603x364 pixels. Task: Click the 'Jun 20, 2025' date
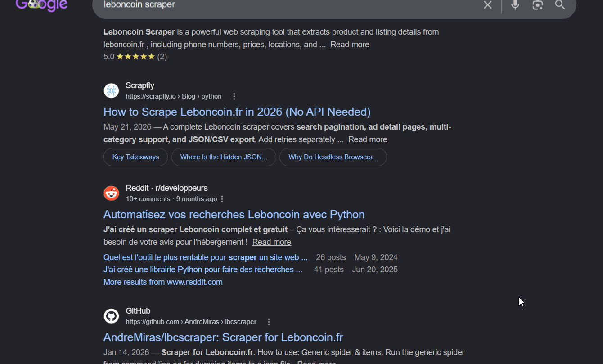[375, 270]
